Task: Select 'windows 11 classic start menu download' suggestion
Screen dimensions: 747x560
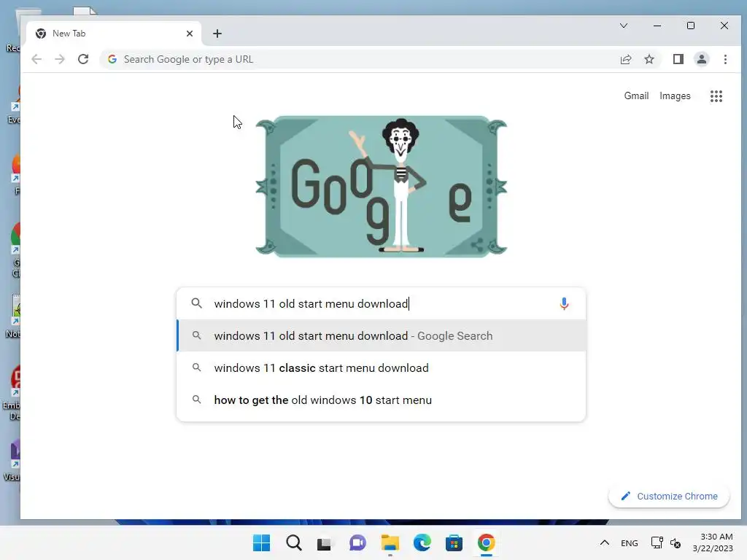Action: [381, 367]
